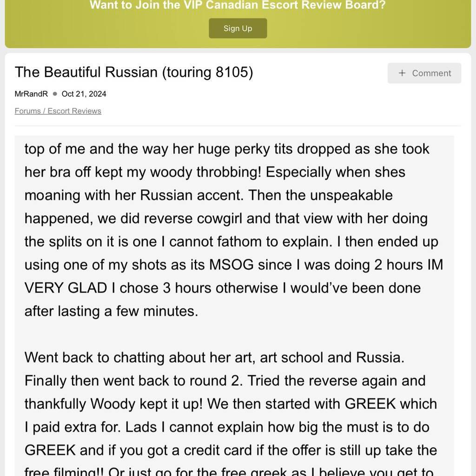Click the words VERY GLAD in the post
Screen dimensions: 476x476
click(x=66, y=288)
